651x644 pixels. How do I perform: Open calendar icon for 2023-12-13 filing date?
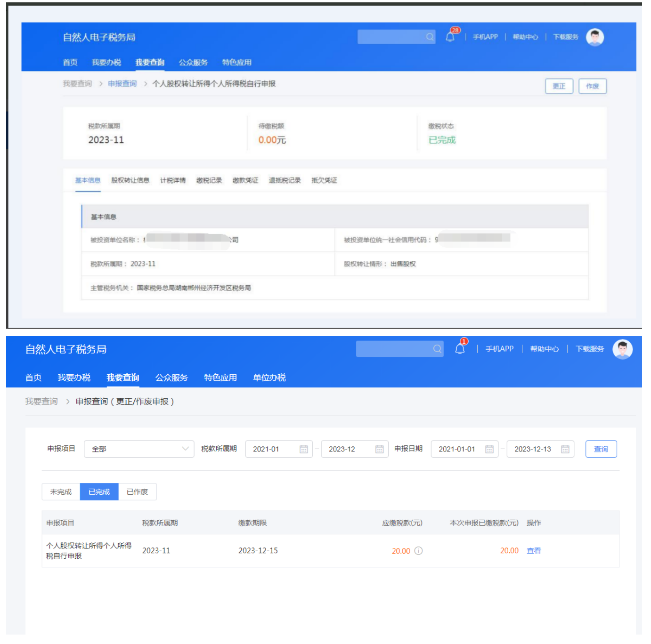point(565,449)
